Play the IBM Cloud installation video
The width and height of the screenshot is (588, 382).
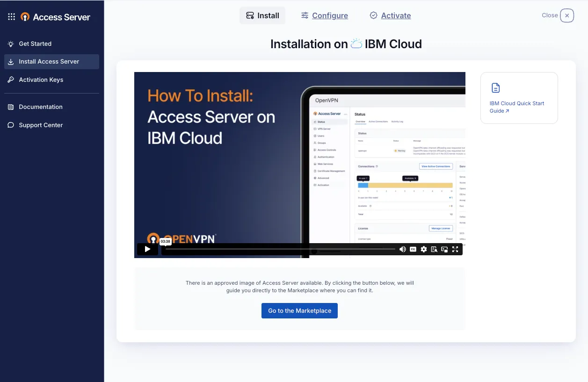[x=147, y=249]
